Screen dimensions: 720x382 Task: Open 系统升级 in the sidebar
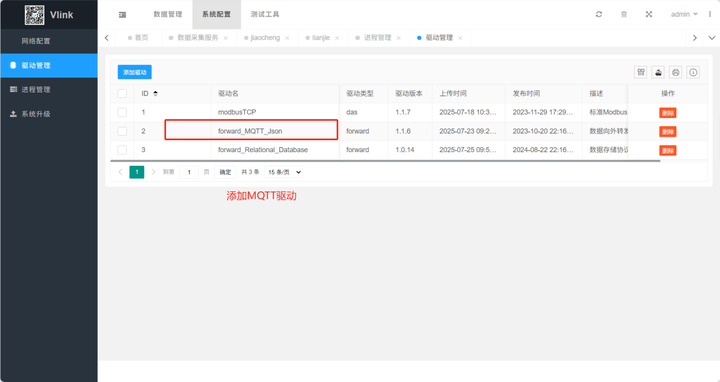[x=49, y=114]
